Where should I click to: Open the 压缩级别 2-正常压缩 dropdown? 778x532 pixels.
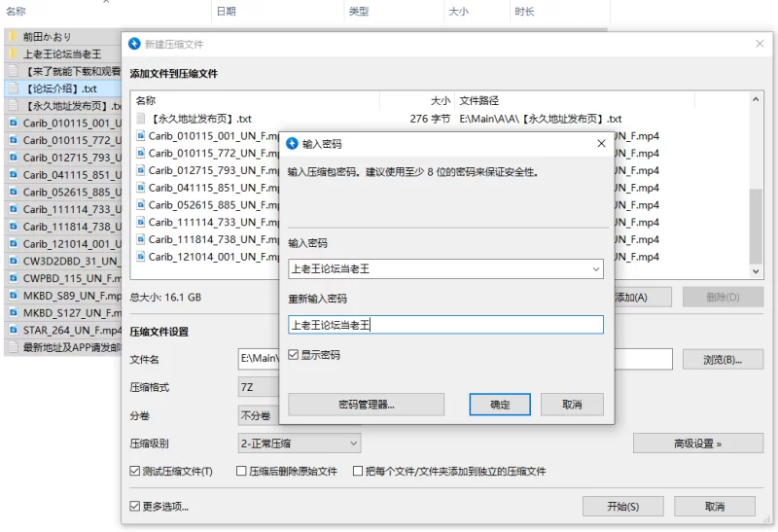pyautogui.click(x=300, y=443)
